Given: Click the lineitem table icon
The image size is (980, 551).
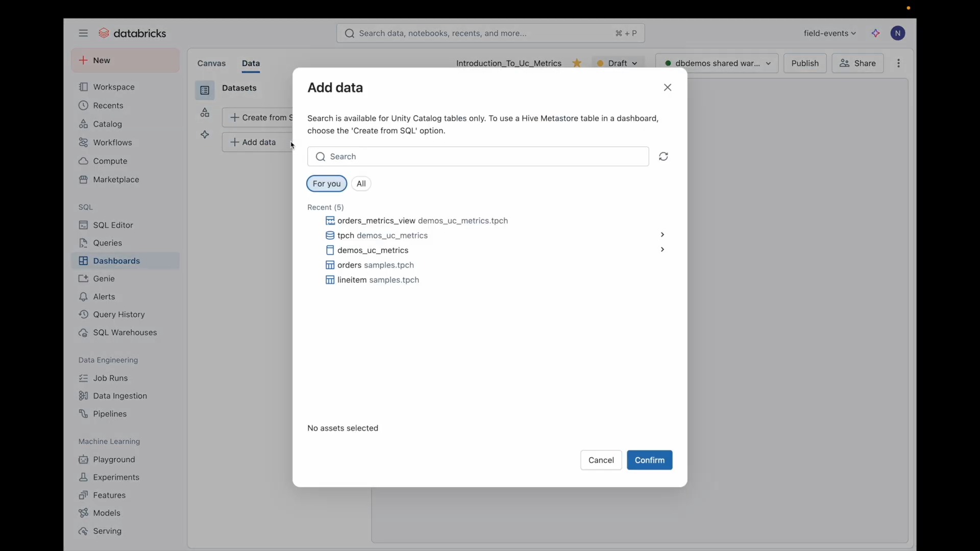Looking at the screenshot, I should (x=330, y=280).
